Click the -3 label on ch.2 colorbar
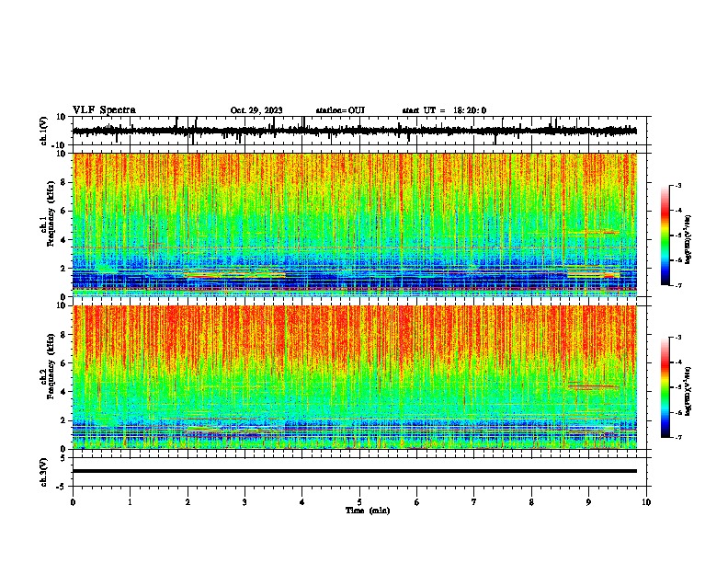Screen dimensions: 728x563 pyautogui.click(x=678, y=338)
